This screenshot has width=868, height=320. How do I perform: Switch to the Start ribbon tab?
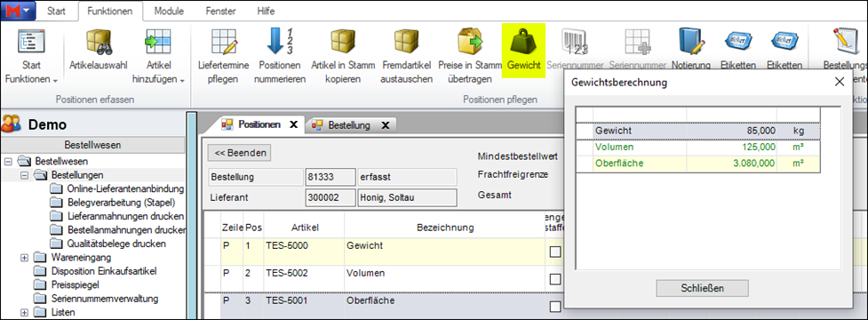pyautogui.click(x=57, y=11)
